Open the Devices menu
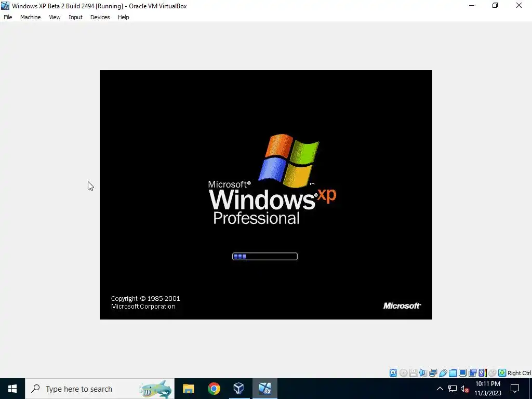 tap(100, 17)
